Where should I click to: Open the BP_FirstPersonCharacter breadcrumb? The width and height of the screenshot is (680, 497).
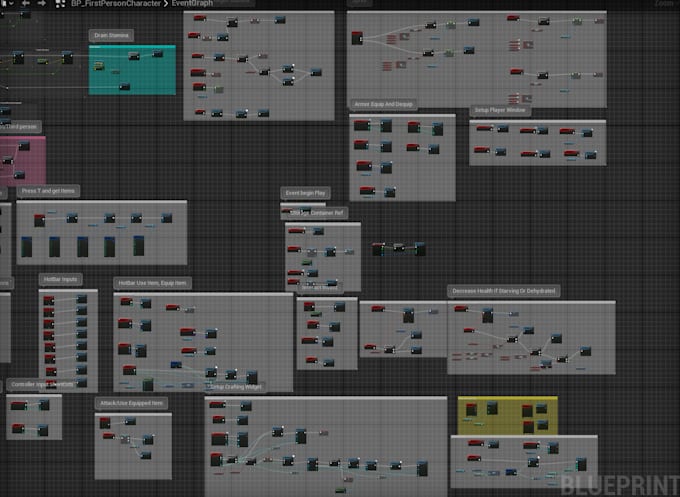click(115, 3)
